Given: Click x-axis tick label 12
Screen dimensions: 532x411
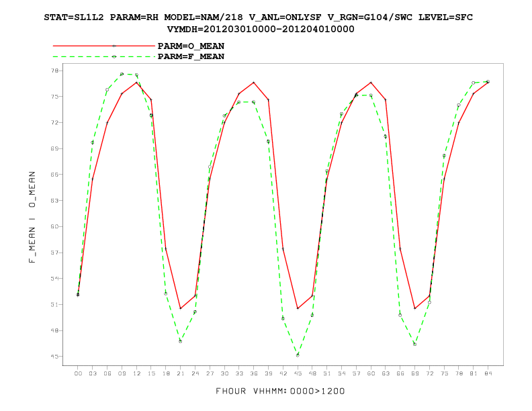Looking at the screenshot, I should tap(137, 373).
